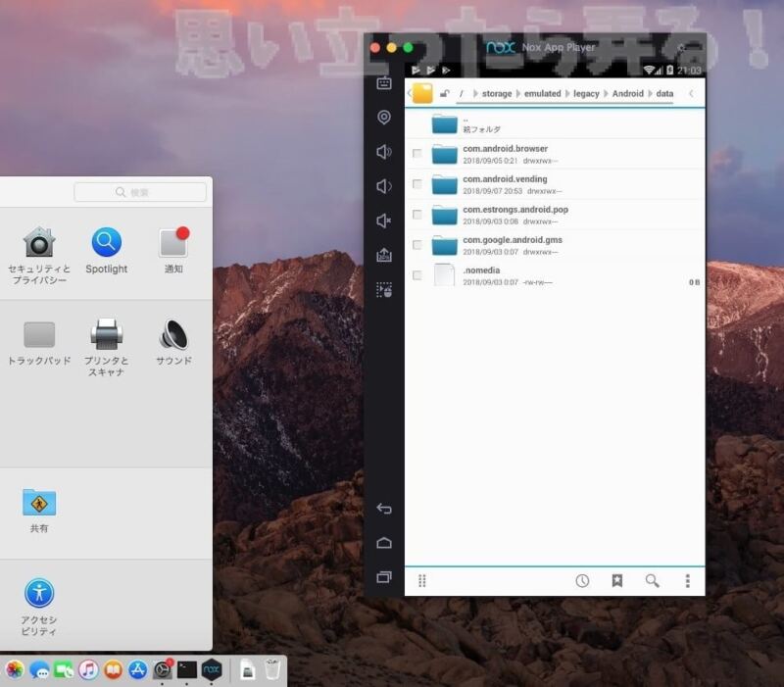Screen dimensions: 784x687
Task: Click the yellow folder icon in file manager
Action: 422,93
